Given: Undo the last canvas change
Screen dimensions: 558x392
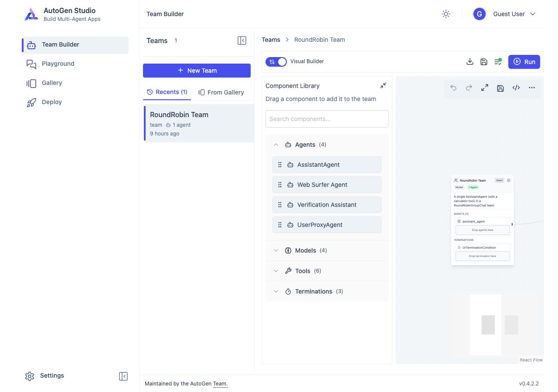Looking at the screenshot, I should (453, 88).
